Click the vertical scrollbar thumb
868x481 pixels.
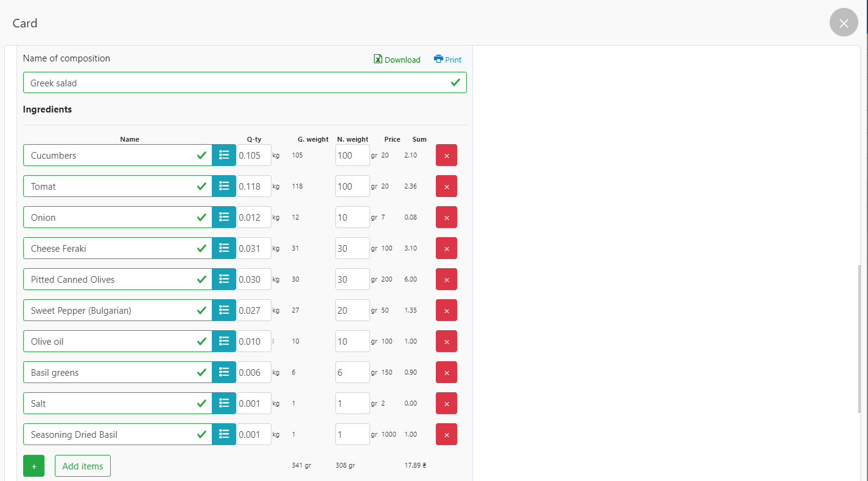pos(859,339)
